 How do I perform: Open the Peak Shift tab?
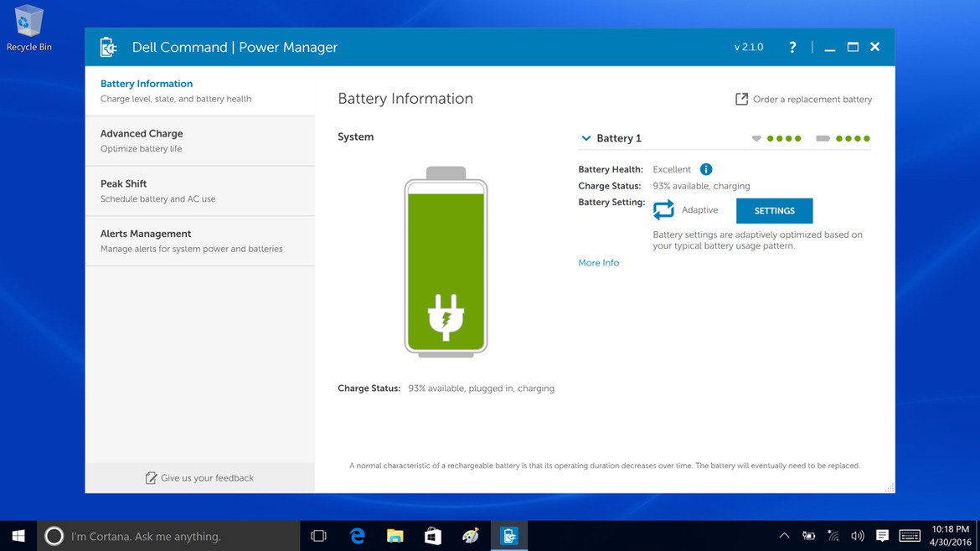pos(200,191)
